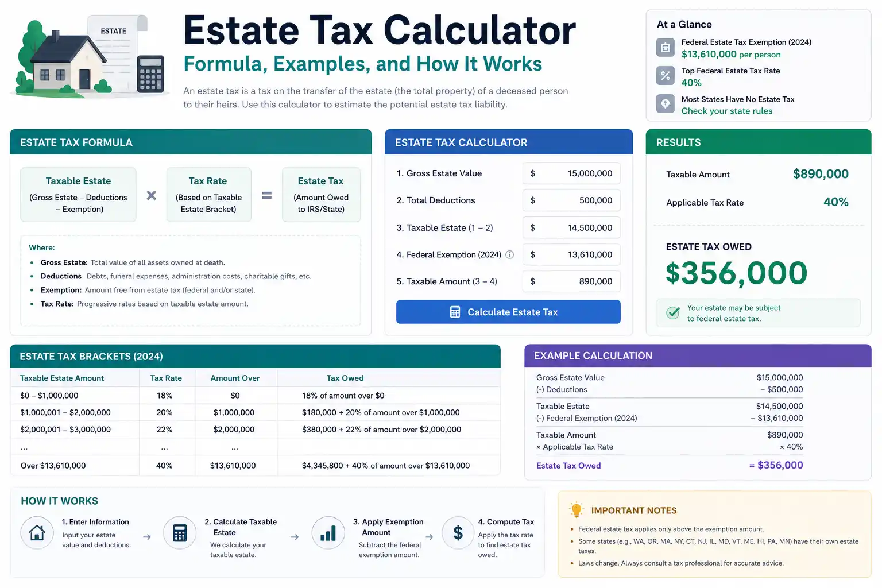Click the house icon for Enter Information

pos(37,533)
